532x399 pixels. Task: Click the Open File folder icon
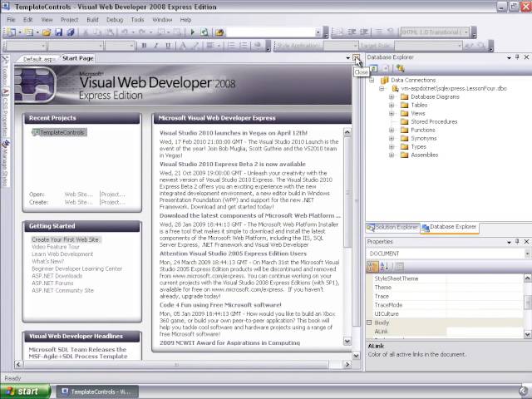coord(47,32)
